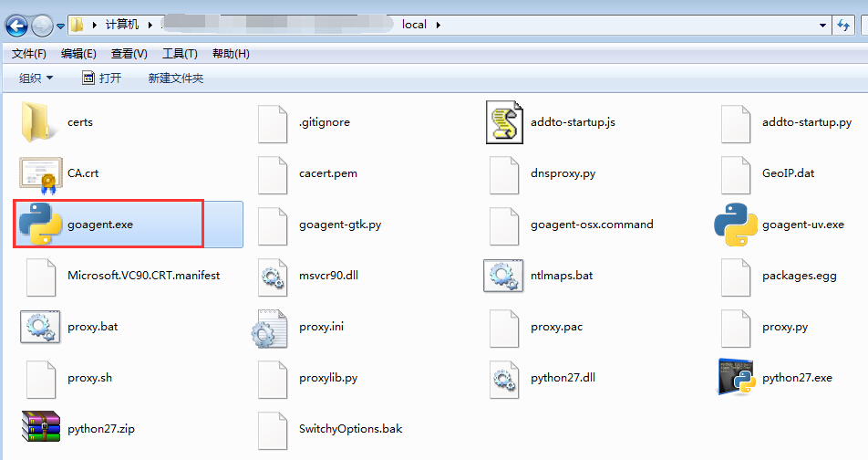Click the goagent-uv.exe file name

coord(803,225)
